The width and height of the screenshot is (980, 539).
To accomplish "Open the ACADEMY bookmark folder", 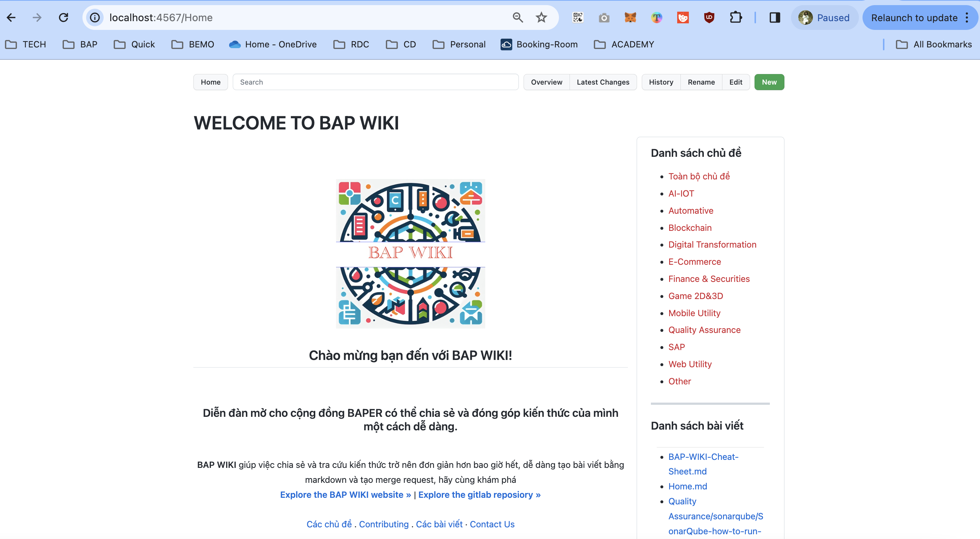I will 624,44.
